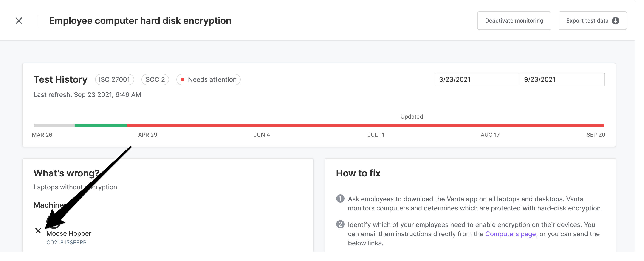Click the Needs attention status badge
The image size is (644, 261).
coord(208,79)
